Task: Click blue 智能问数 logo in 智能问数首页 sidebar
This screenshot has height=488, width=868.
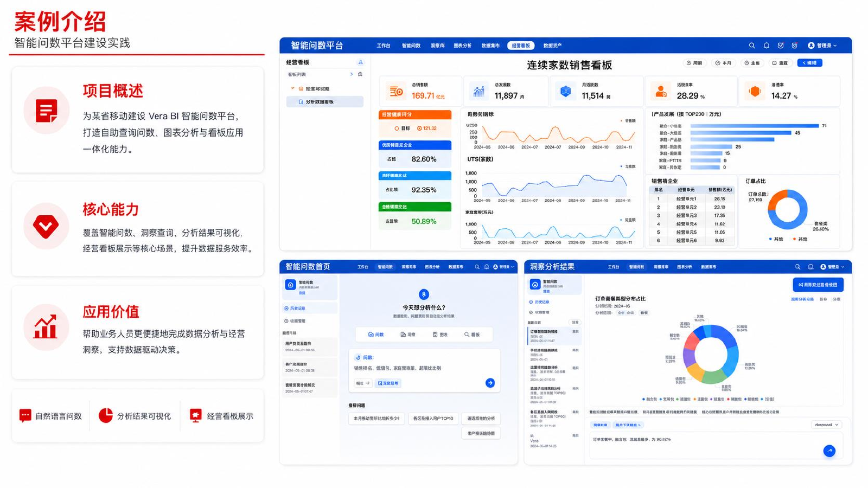Action: pos(290,285)
